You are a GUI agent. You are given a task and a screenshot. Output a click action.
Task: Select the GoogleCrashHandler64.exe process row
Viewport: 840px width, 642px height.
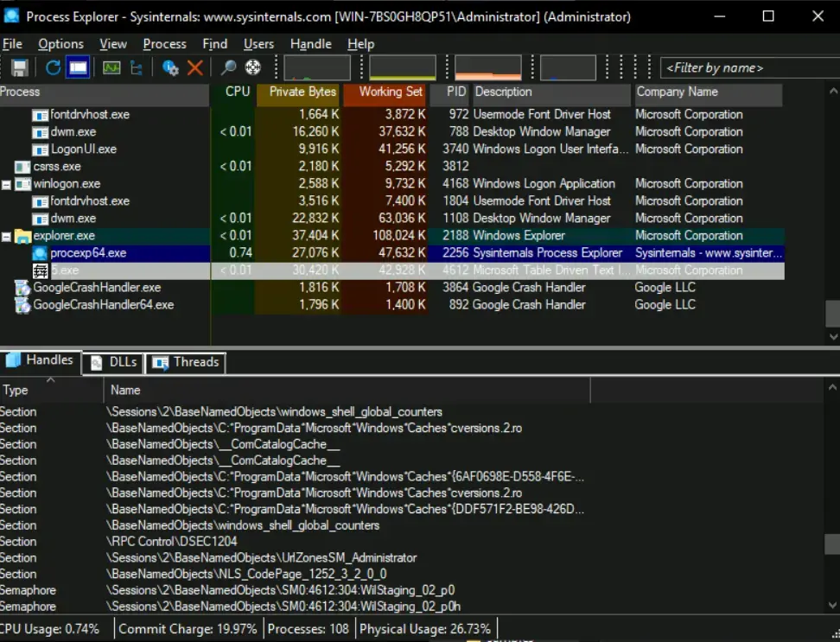pos(392,305)
